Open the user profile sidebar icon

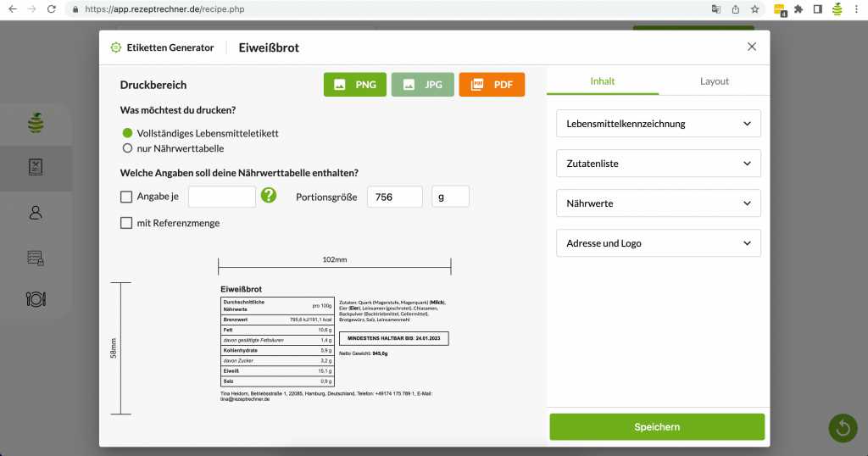(x=36, y=213)
